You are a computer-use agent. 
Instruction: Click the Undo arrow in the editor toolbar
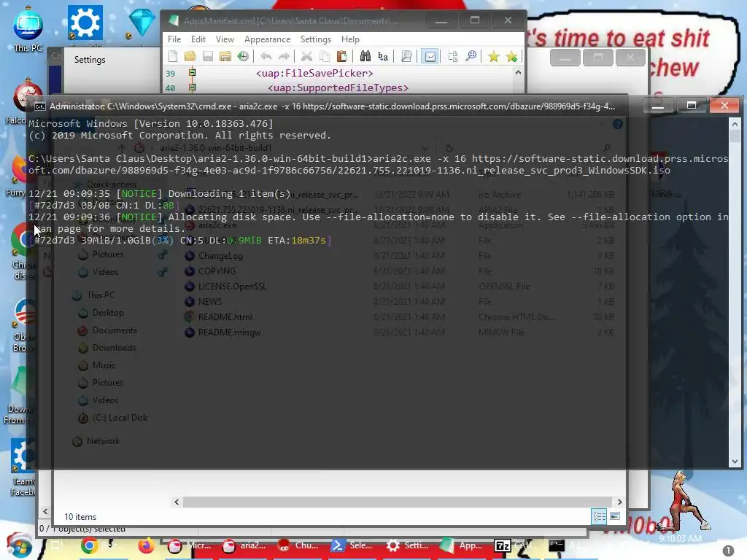pyautogui.click(x=266, y=57)
